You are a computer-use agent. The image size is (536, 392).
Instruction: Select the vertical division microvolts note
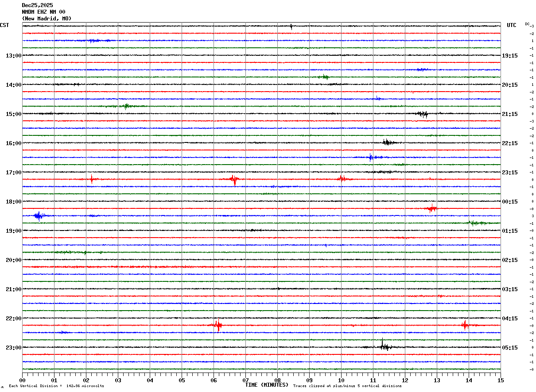pos(56,386)
